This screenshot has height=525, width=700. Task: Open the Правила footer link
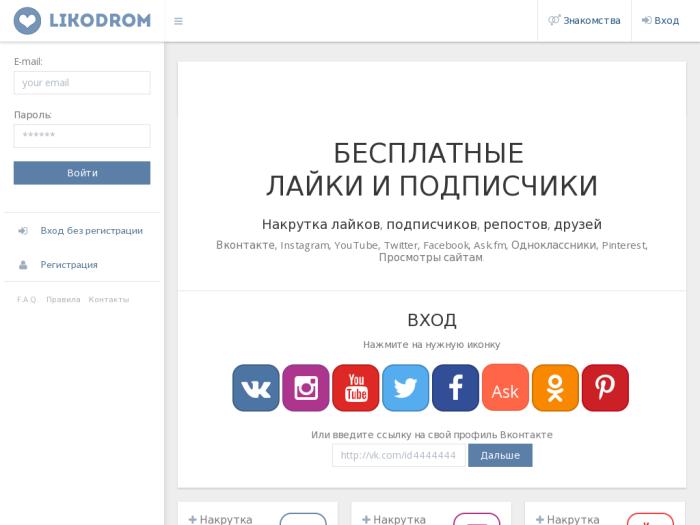(x=63, y=300)
